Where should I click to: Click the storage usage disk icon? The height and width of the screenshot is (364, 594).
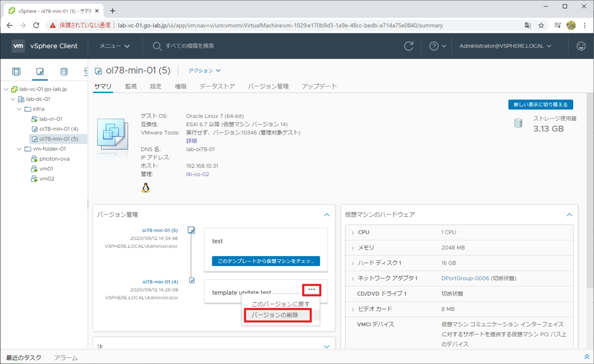click(518, 123)
